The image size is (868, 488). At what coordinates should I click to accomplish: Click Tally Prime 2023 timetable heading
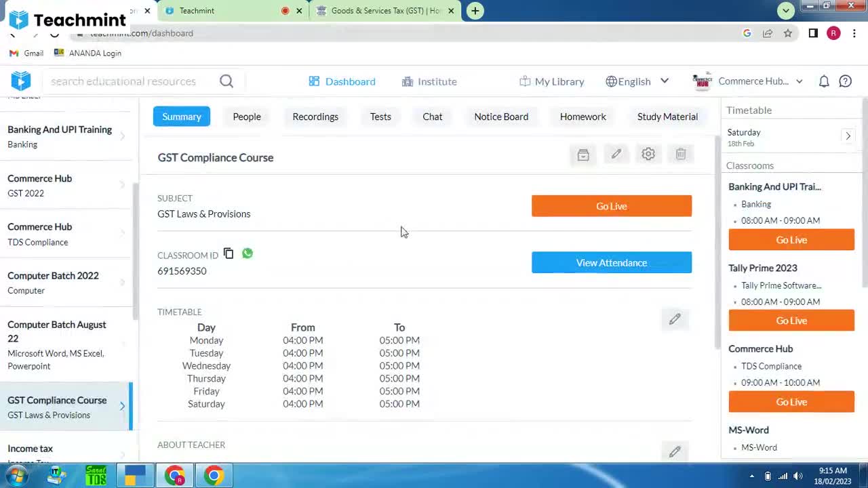[x=763, y=268]
